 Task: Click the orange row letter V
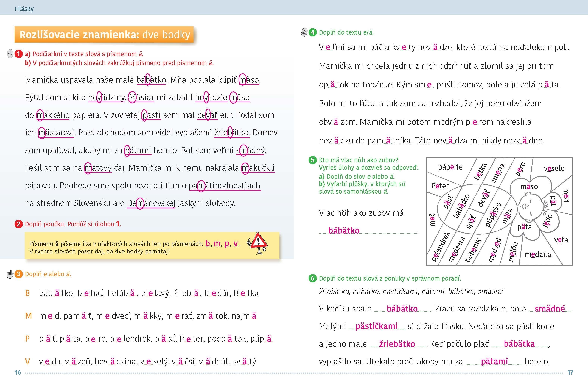28,361
